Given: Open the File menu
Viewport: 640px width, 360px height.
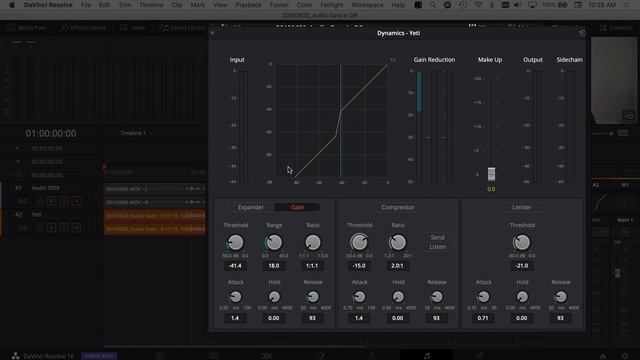Looking at the screenshot, I should click(x=86, y=5).
